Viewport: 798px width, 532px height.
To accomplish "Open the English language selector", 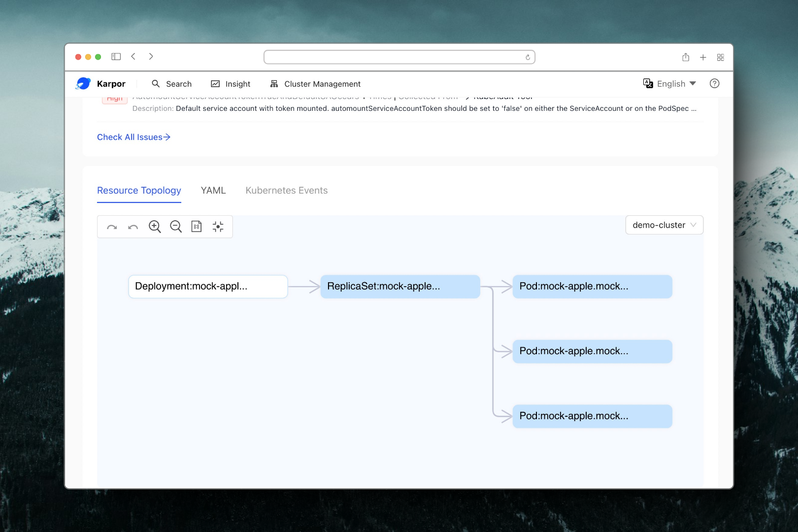I will (670, 84).
